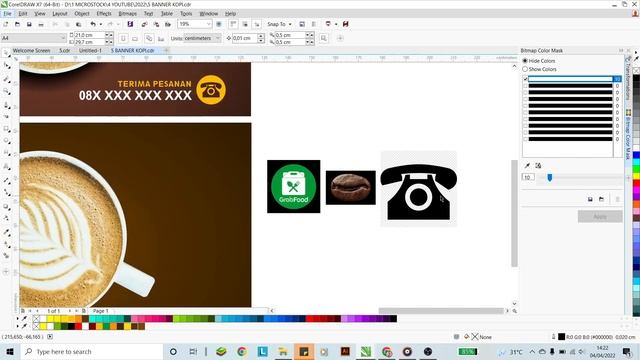Pick the color selector eyedropper in Bitmap Color Mask

(527, 165)
